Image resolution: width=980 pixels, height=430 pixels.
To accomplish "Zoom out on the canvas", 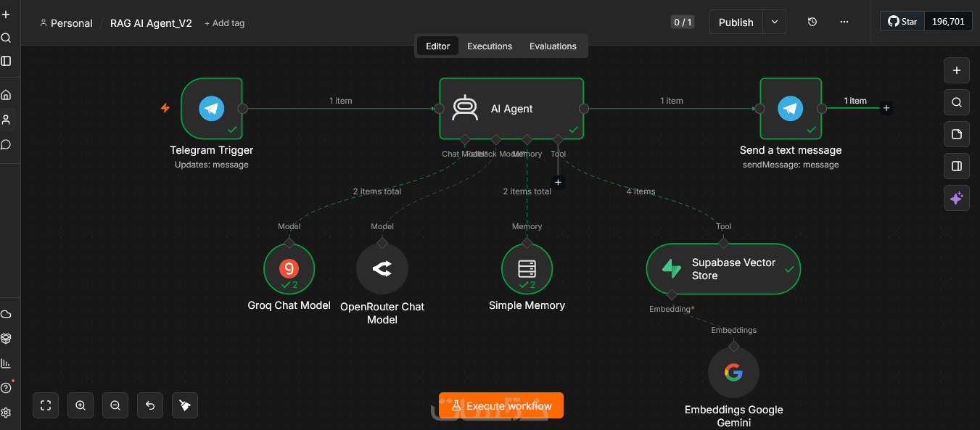I will [115, 405].
